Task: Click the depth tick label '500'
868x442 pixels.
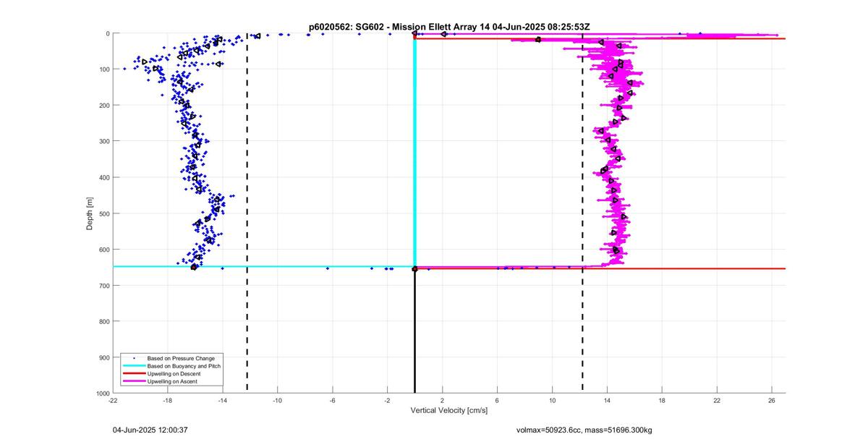Action: coord(103,213)
